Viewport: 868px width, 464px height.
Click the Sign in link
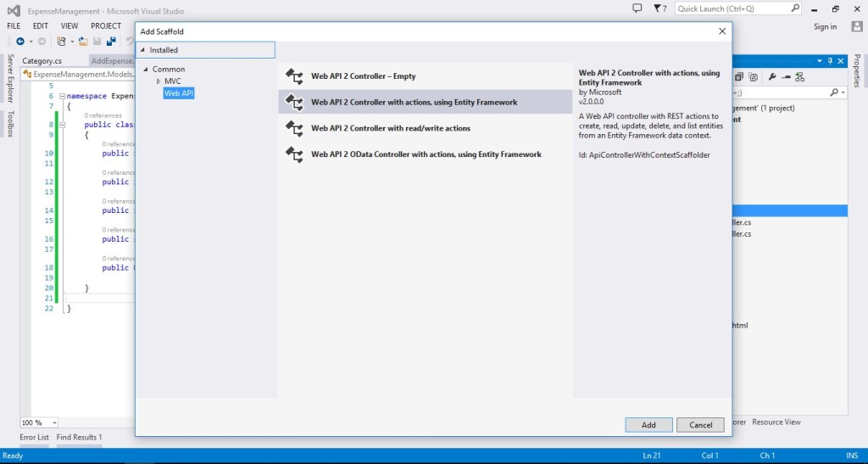click(x=825, y=26)
